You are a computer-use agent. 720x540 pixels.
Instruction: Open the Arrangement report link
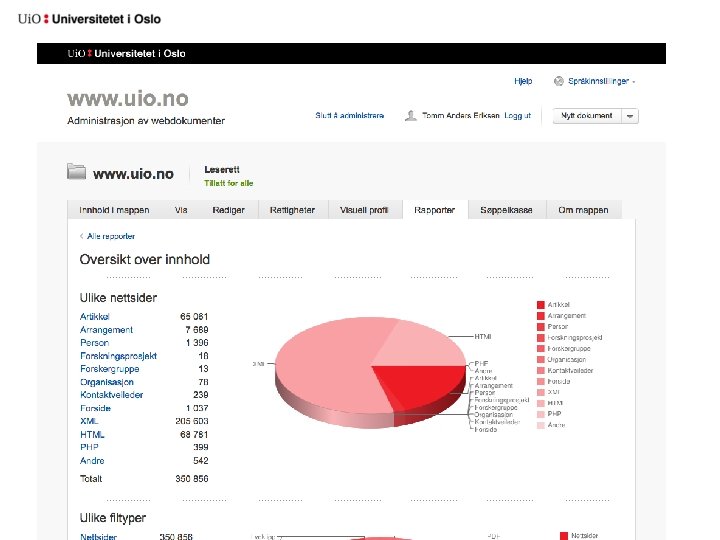pos(107,330)
